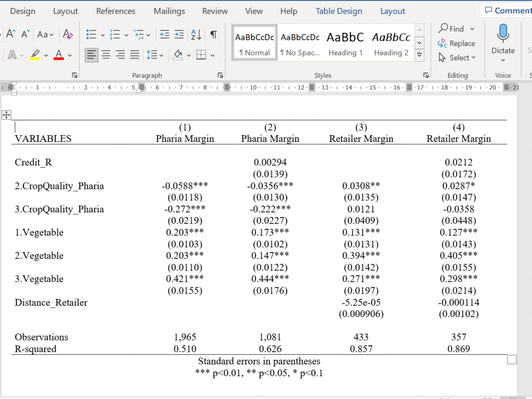Click the table resize handle

tap(512, 359)
